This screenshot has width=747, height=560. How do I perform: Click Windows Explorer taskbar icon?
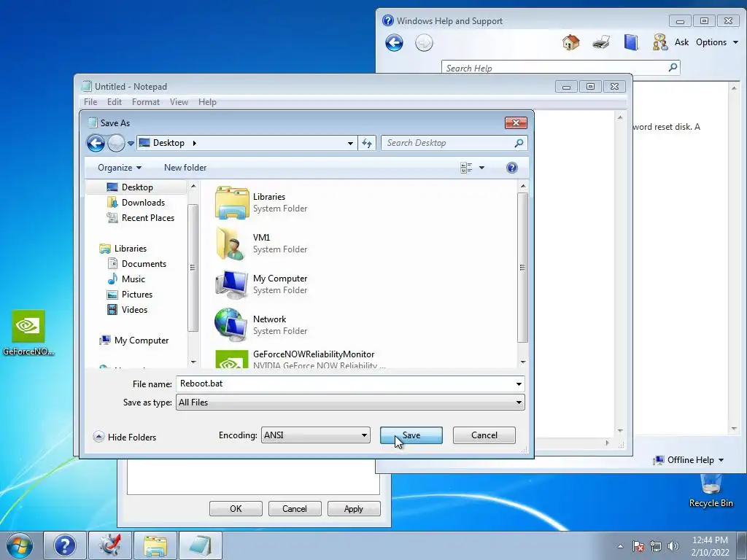tap(155, 545)
